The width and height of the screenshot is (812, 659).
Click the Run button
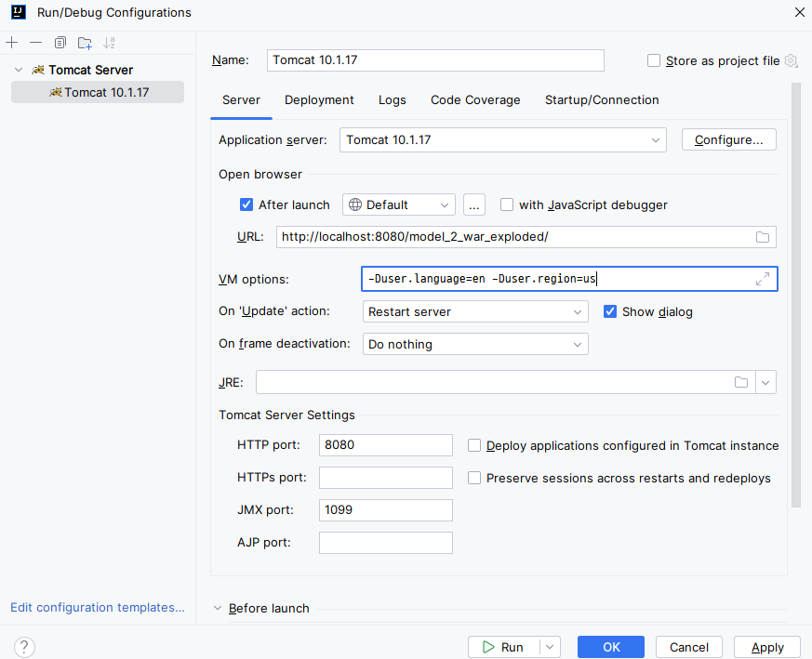(504, 647)
